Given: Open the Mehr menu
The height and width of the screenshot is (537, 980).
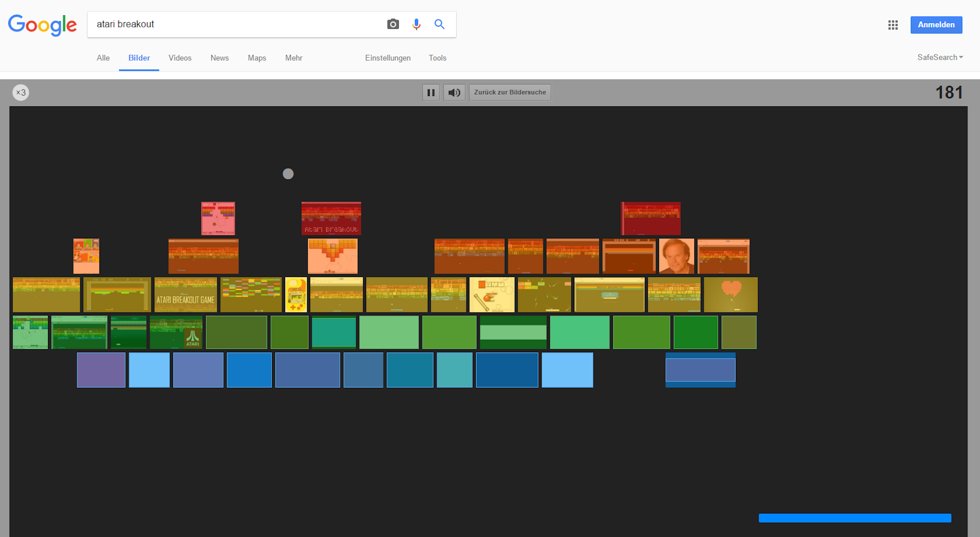Looking at the screenshot, I should coord(294,58).
